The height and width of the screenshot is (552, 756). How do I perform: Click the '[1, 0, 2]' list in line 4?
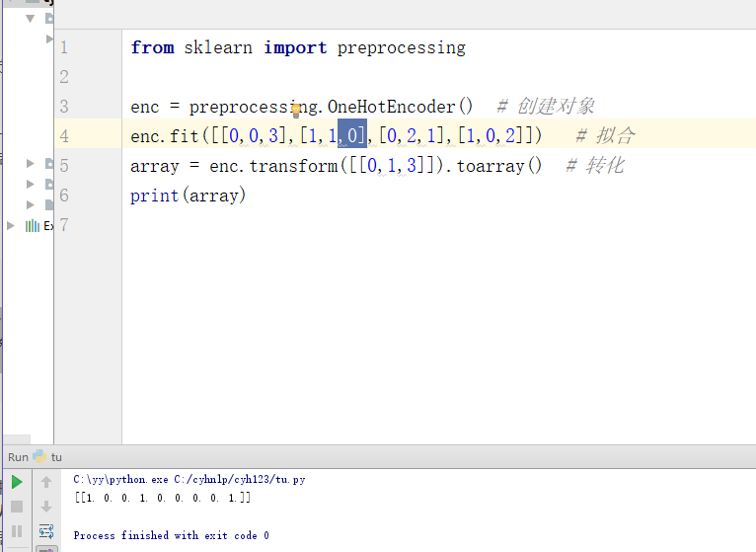click(x=490, y=136)
